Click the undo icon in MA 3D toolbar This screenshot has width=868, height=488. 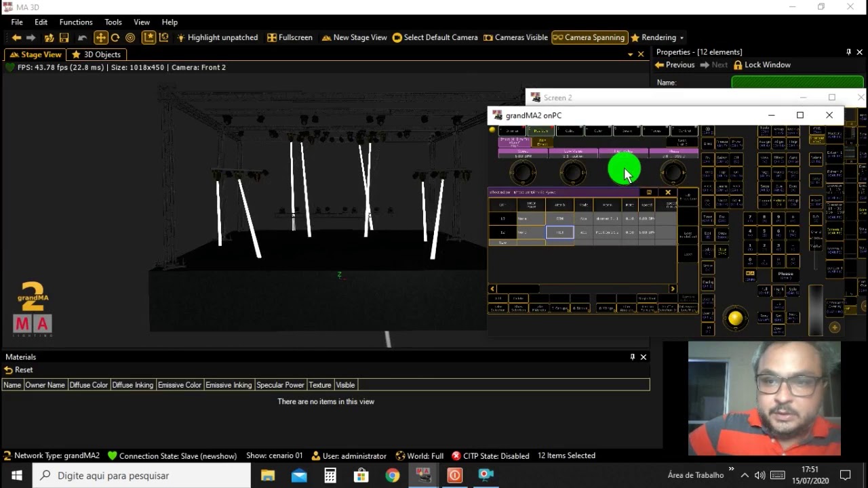click(x=83, y=38)
